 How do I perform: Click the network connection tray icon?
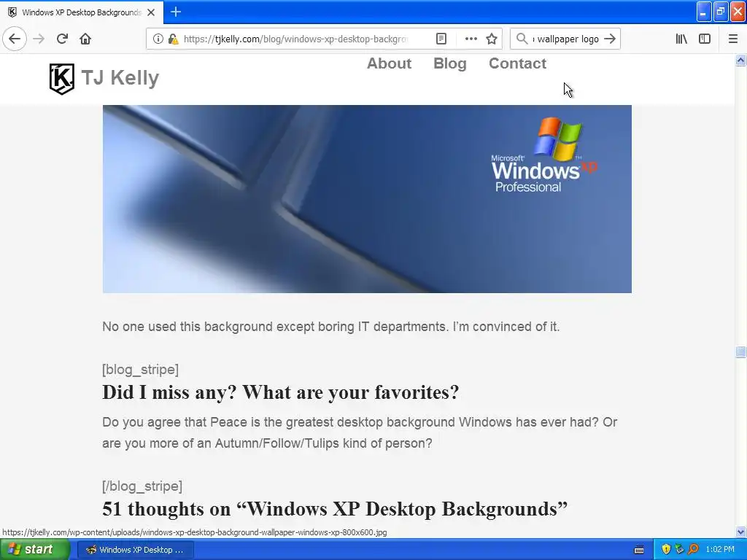point(680,550)
